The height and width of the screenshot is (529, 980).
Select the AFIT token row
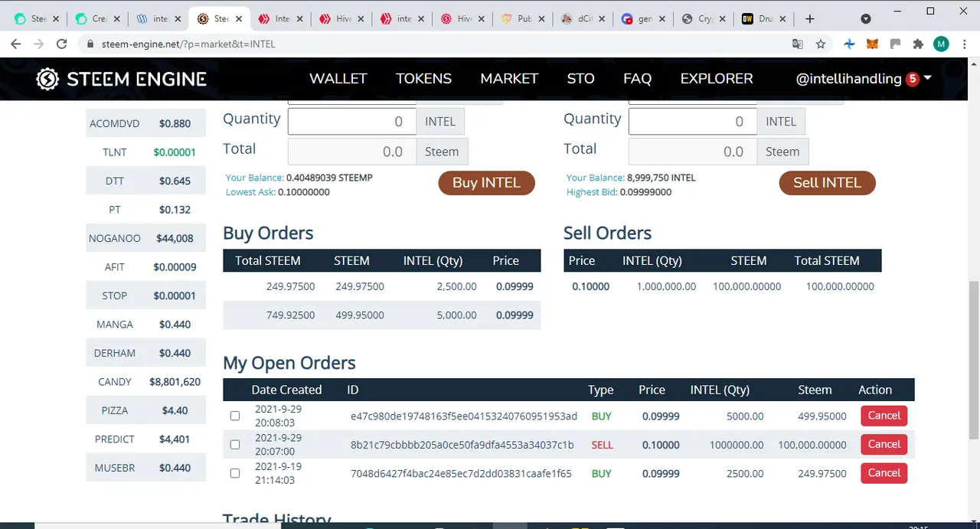pos(145,267)
